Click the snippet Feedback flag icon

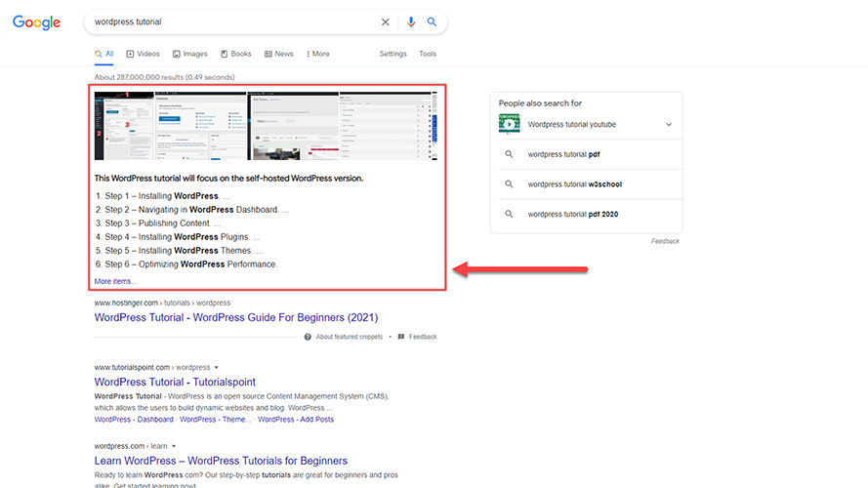tap(401, 337)
